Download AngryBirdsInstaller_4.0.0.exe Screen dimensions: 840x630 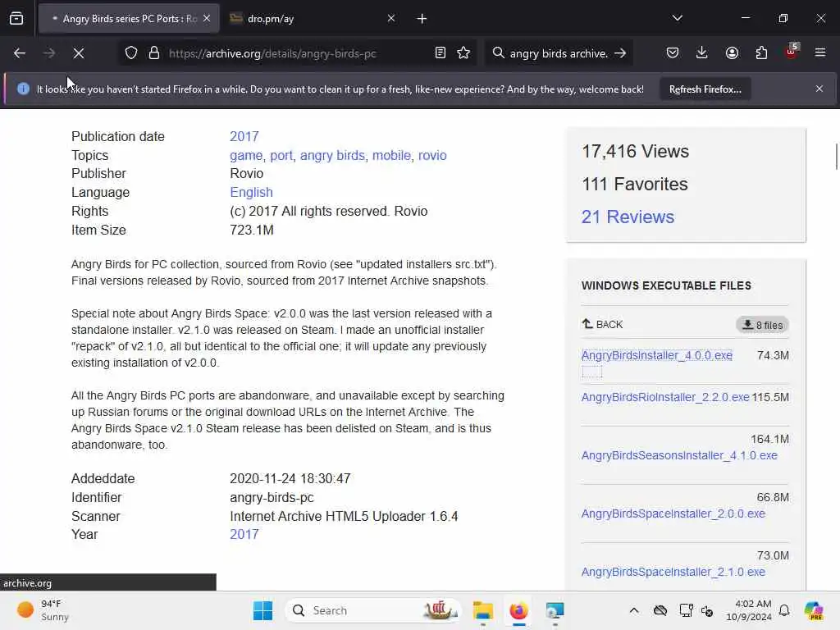click(657, 356)
